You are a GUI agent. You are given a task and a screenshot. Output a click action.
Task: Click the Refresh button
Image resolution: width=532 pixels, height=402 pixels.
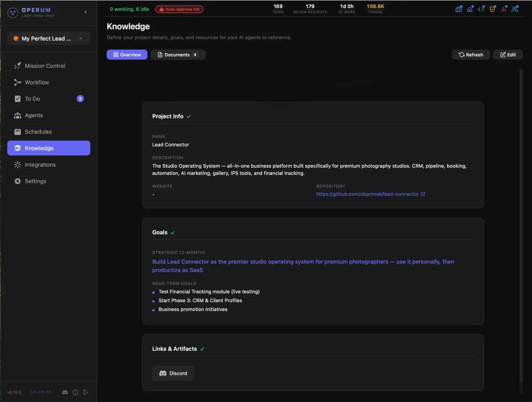[471, 55]
